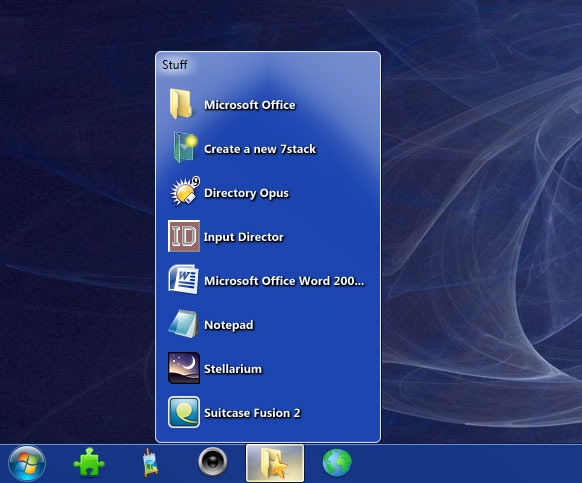Click the green puzzle piece taskbar icon
Image resolution: width=582 pixels, height=483 pixels.
click(89, 462)
